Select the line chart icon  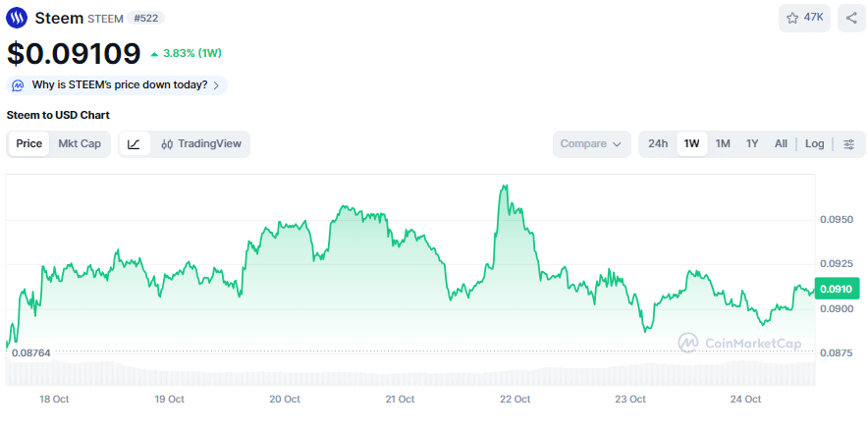pos(135,144)
